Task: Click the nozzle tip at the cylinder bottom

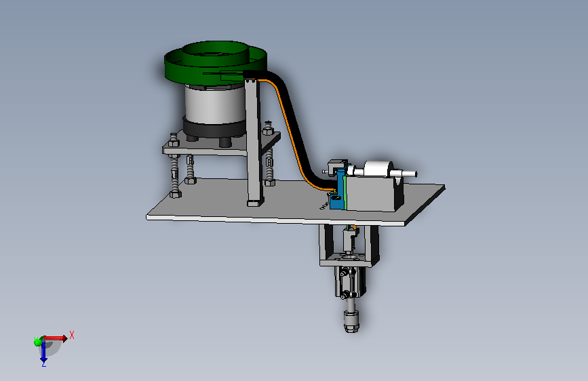Action: (351, 321)
